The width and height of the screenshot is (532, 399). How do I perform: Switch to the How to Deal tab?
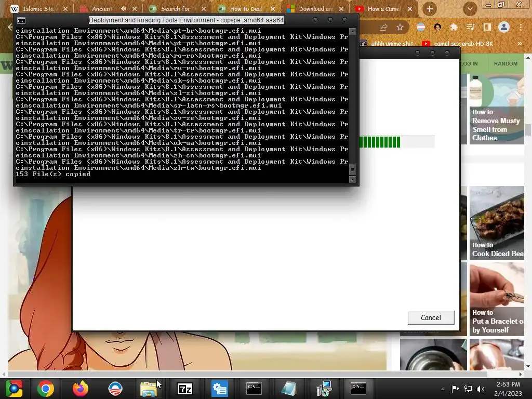click(x=246, y=9)
